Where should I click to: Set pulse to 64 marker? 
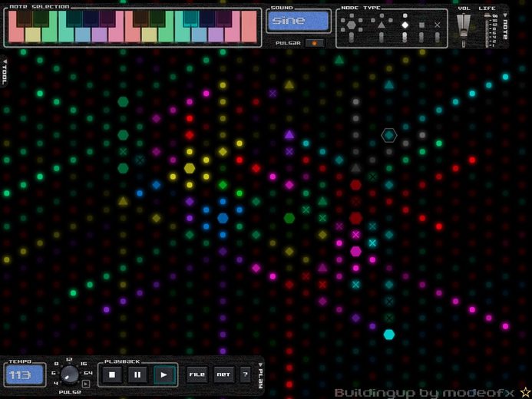pyautogui.click(x=88, y=373)
